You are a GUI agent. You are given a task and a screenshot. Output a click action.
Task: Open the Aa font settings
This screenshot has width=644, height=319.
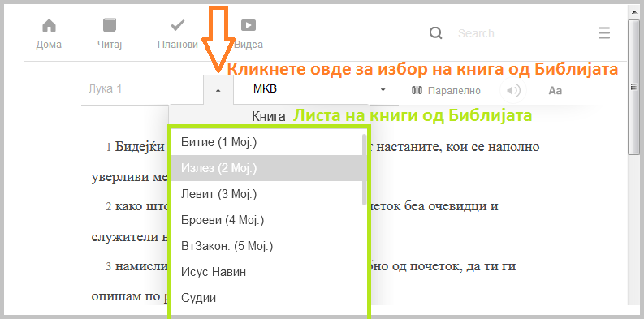coord(555,90)
